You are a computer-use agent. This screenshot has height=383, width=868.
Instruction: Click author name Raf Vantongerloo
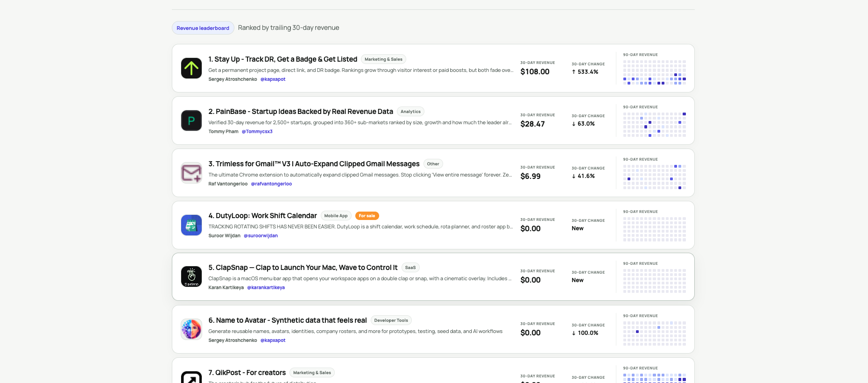pos(228,184)
